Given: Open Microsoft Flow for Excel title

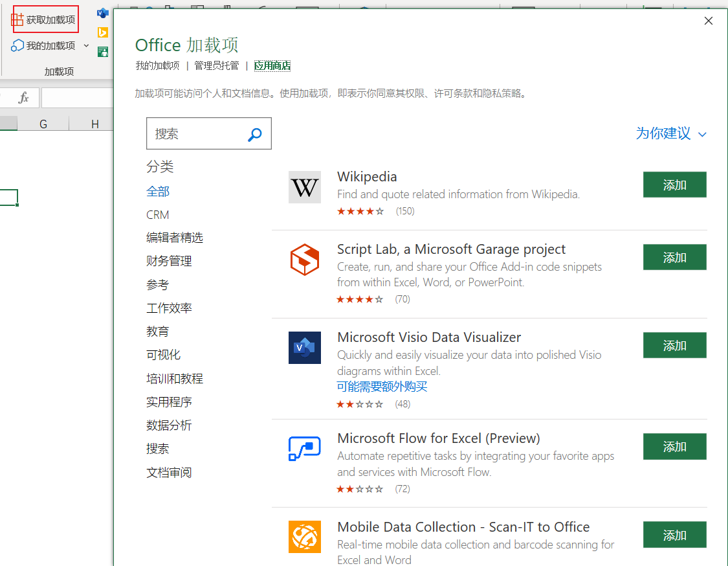Looking at the screenshot, I should pyautogui.click(x=439, y=438).
